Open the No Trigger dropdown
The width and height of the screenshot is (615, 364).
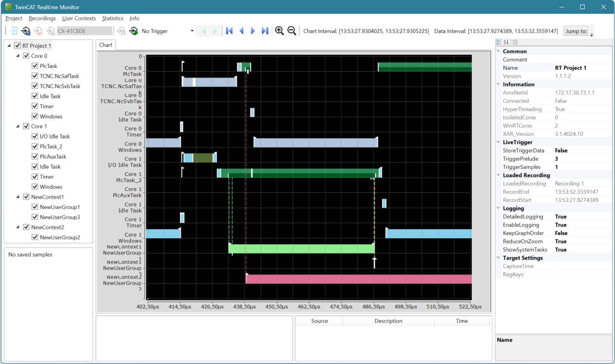[192, 31]
